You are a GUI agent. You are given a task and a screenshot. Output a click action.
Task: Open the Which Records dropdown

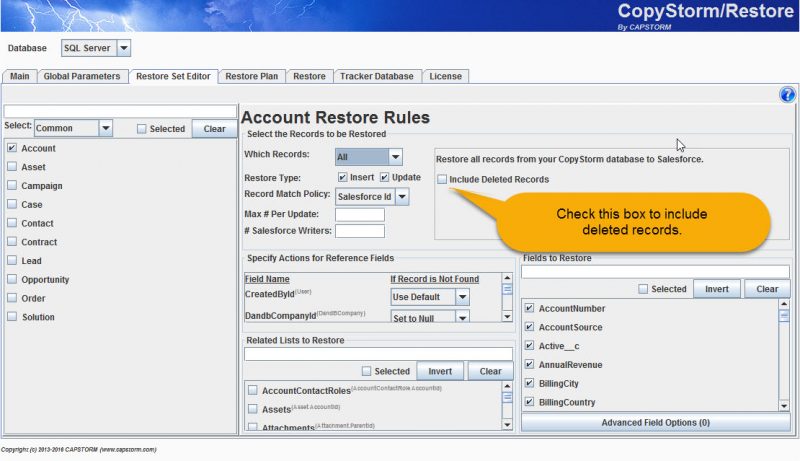point(369,157)
